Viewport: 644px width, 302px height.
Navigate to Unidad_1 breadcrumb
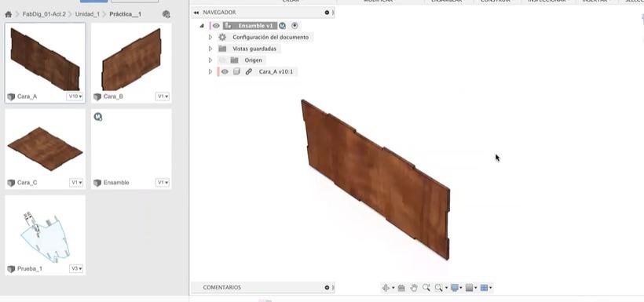tap(87, 14)
